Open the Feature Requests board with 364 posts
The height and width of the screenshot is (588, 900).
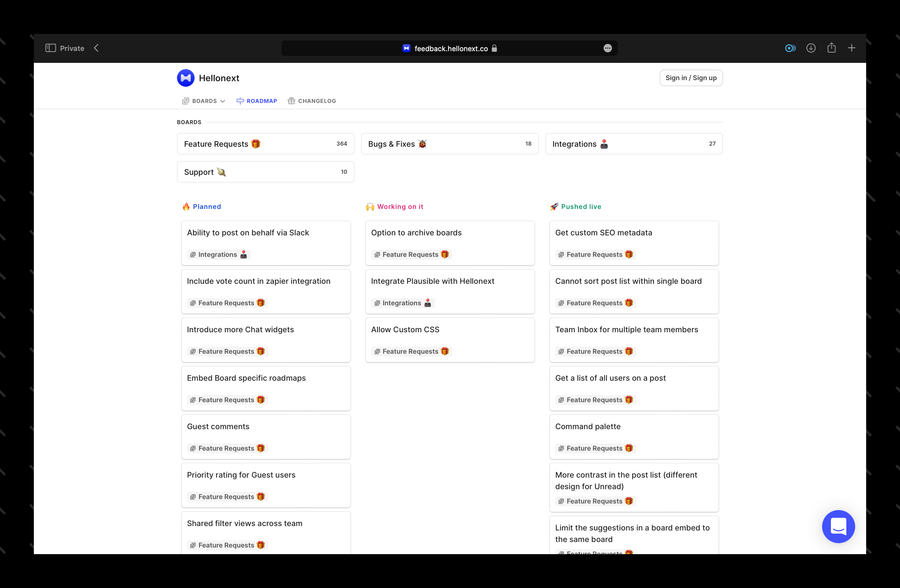[x=266, y=144]
